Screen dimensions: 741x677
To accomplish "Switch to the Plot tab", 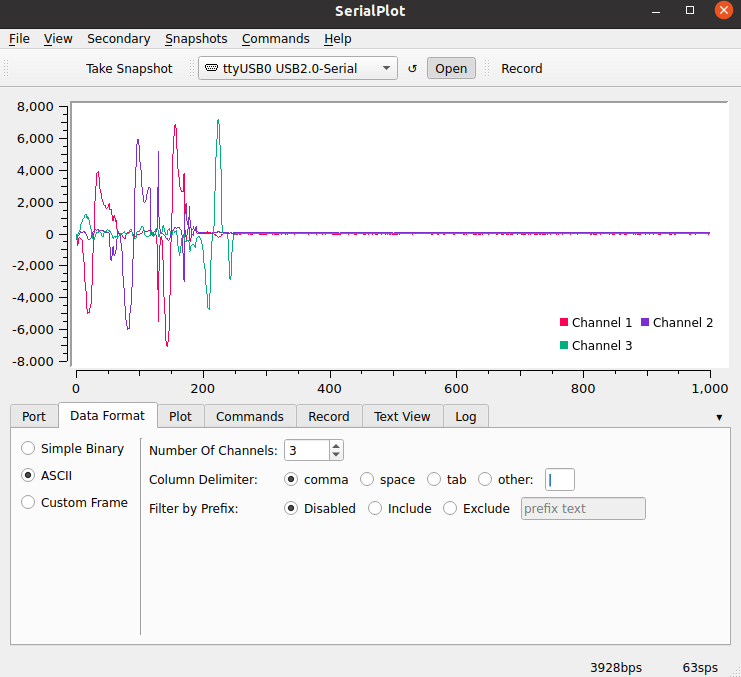I will click(181, 416).
